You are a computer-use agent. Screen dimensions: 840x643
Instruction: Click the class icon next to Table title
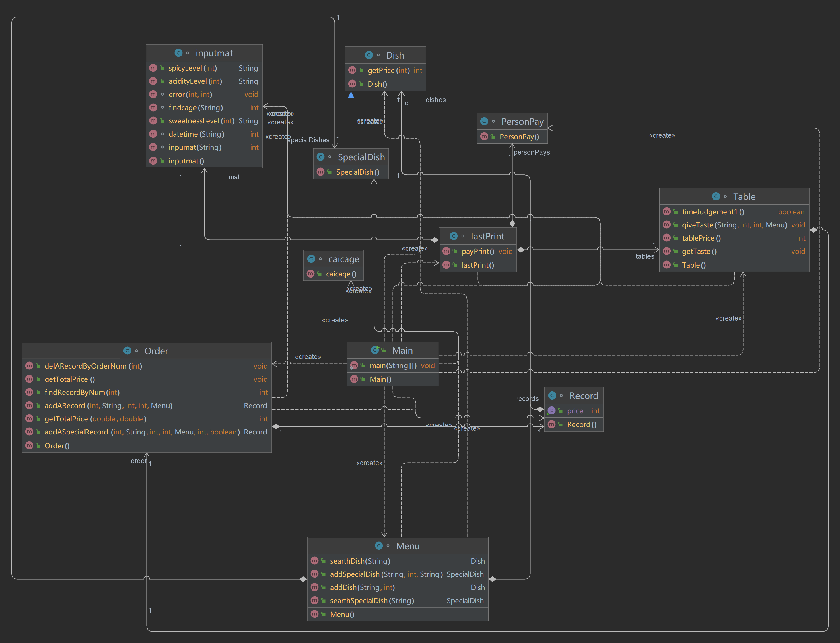coord(715,196)
